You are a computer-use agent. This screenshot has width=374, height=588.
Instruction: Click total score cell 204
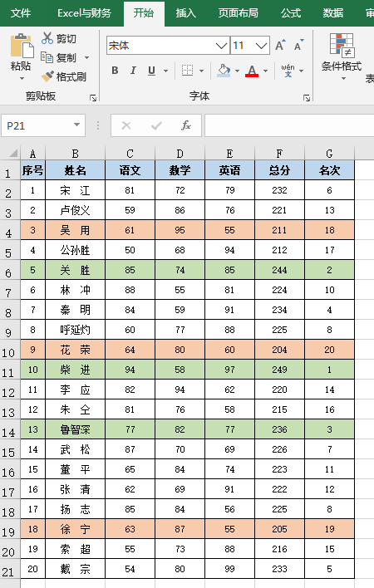click(279, 350)
